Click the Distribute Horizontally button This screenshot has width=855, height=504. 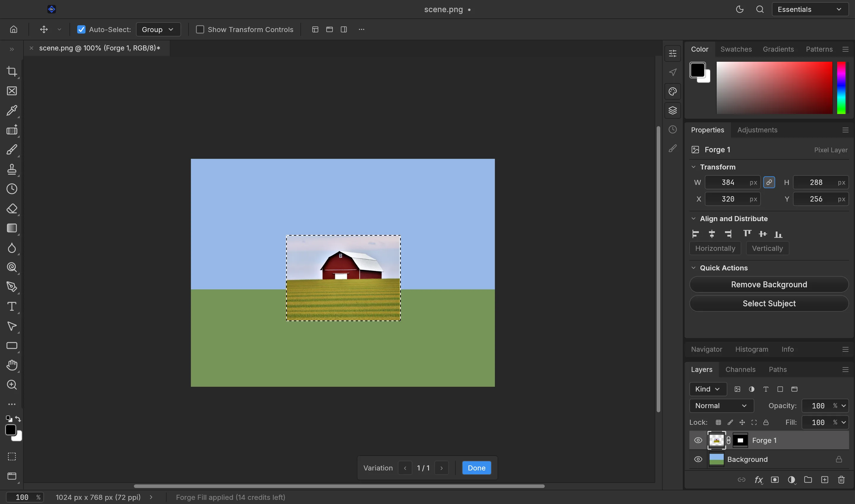coord(715,248)
